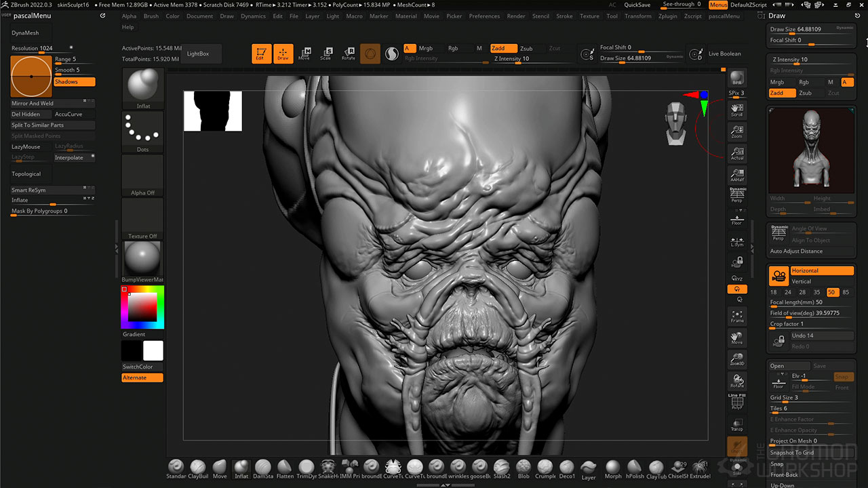Click the BPR render button
The width and height of the screenshot is (868, 488).
point(737,79)
